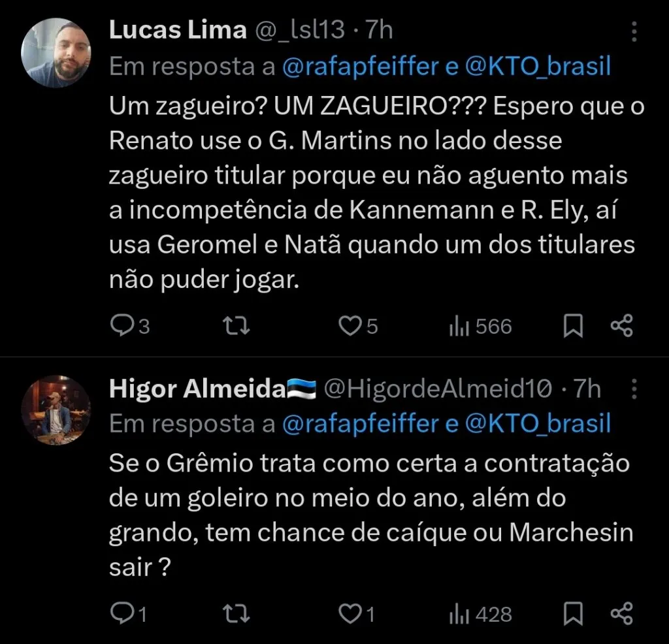Open the share menu on Higor Almeida's tweet

(621, 613)
